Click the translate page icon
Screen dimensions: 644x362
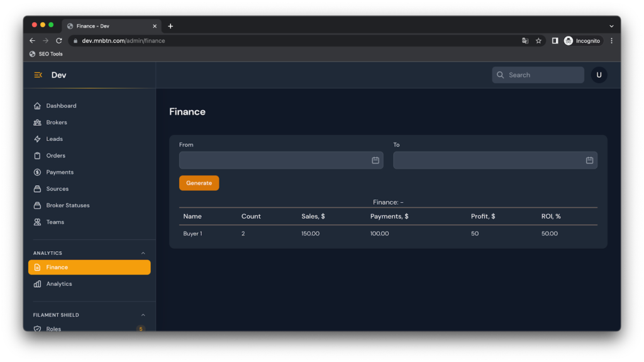[x=525, y=41]
